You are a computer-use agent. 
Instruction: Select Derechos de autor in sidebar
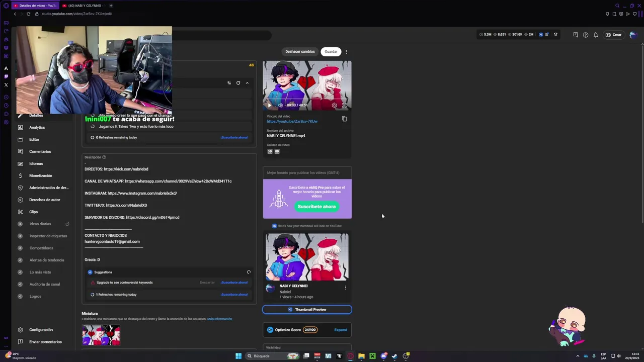click(x=44, y=200)
